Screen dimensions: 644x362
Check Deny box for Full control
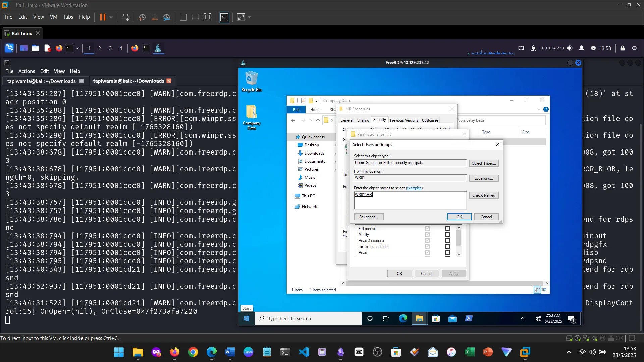[x=447, y=229]
